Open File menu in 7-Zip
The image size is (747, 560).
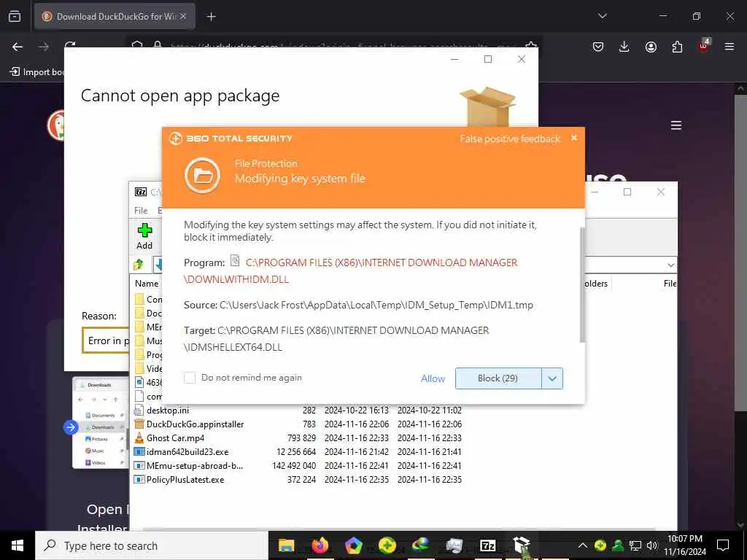tap(141, 211)
